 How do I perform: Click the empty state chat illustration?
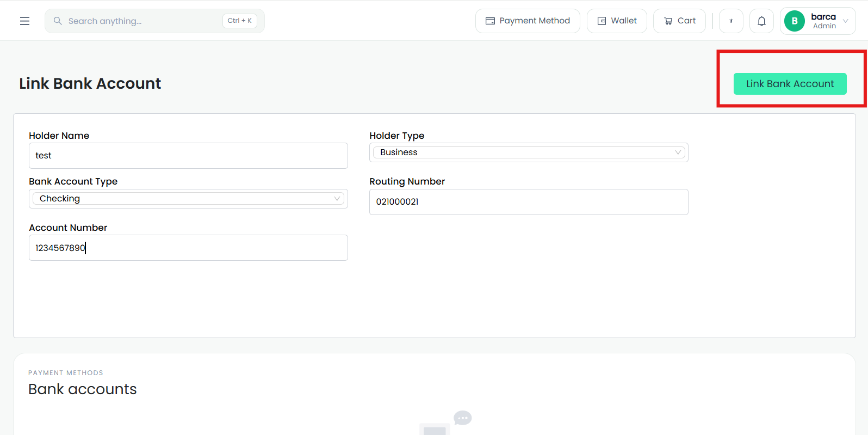pyautogui.click(x=446, y=422)
